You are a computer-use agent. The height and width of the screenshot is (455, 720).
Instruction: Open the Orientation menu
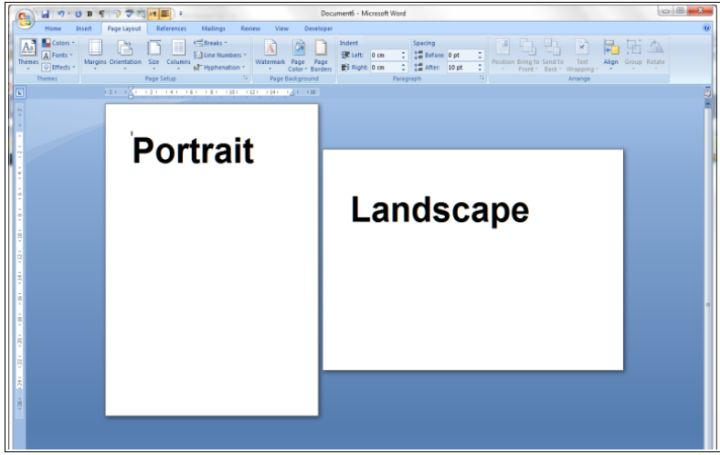[125, 54]
